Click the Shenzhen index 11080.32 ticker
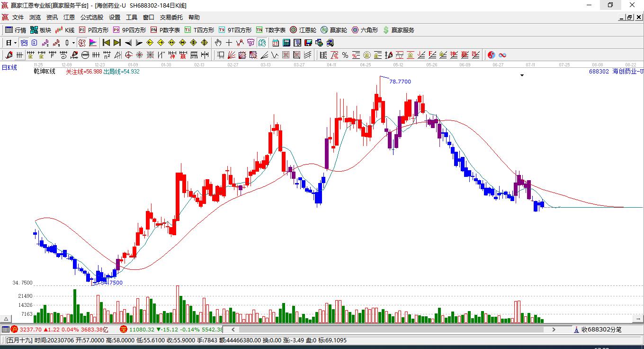Screen dimensions: 644x349 click(x=171, y=330)
